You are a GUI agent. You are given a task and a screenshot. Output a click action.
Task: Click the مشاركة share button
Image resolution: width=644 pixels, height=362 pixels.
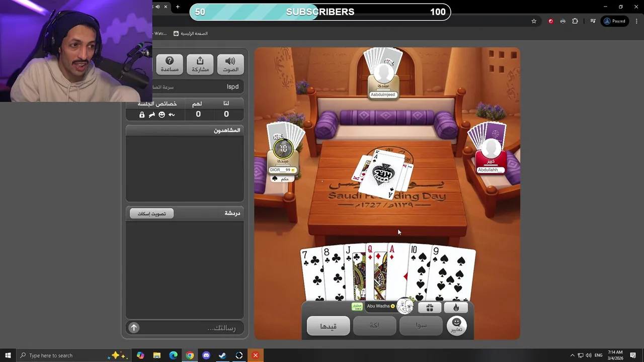[x=200, y=64]
